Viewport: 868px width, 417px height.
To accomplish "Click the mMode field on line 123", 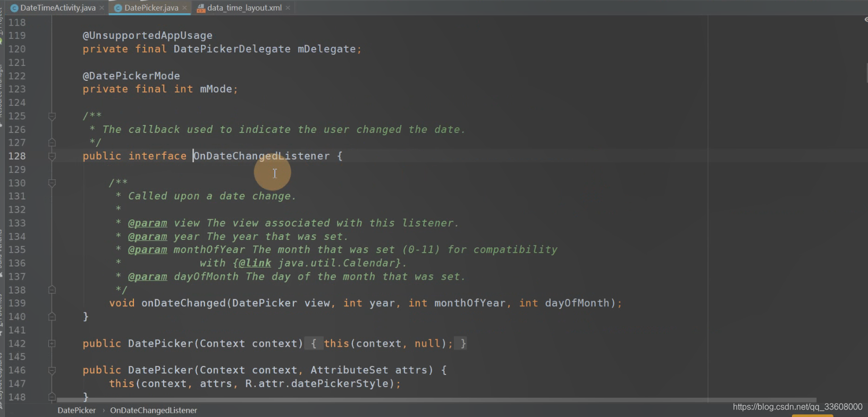I will pos(216,89).
